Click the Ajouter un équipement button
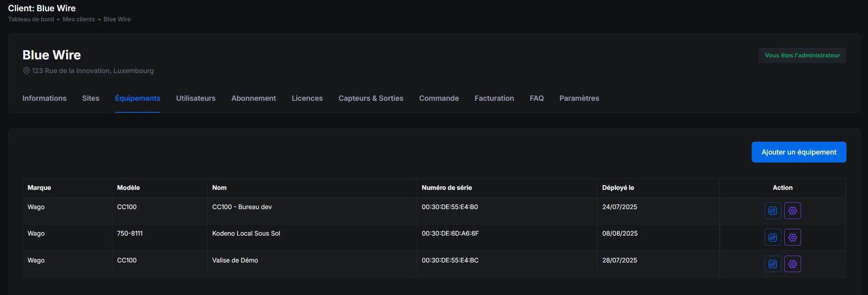Screen dimensions: 868x295 [x=799, y=152]
